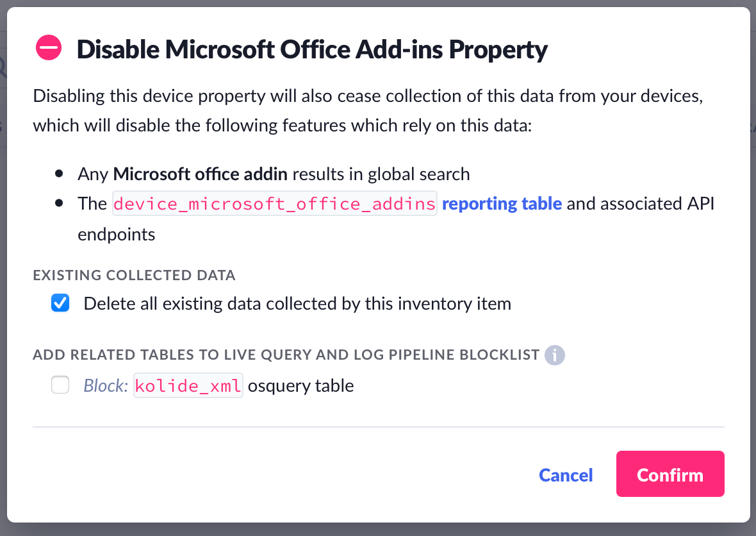Viewport: 756px width, 536px height.
Task: Click the pink Confirm button
Action: click(670, 474)
